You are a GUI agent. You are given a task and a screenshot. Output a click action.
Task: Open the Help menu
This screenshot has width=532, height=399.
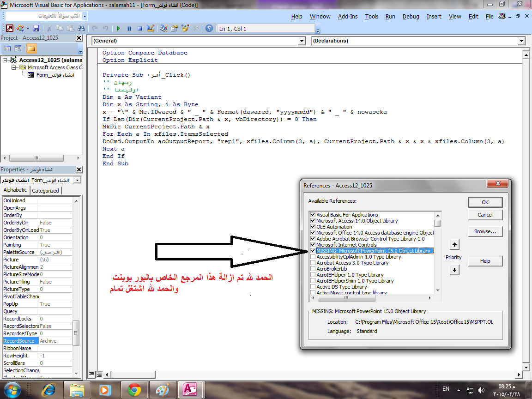[x=296, y=16]
